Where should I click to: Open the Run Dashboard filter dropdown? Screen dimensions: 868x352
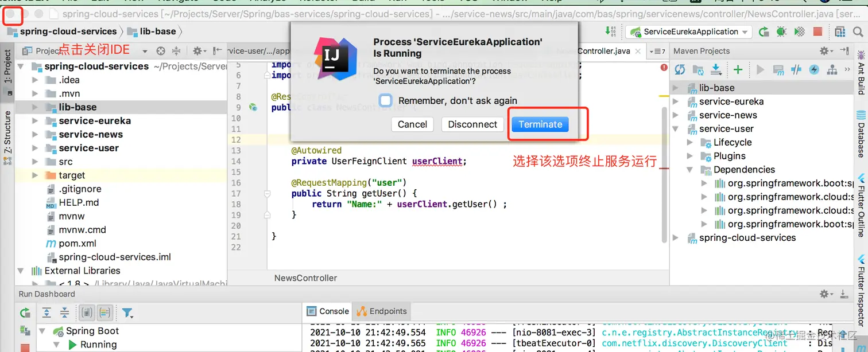[x=127, y=313]
